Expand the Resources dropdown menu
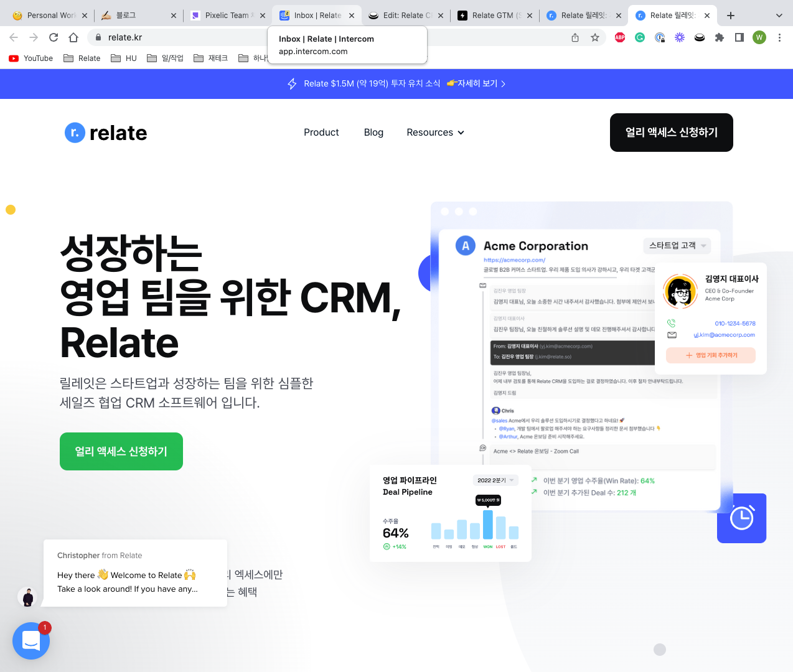The image size is (793, 672). point(436,133)
